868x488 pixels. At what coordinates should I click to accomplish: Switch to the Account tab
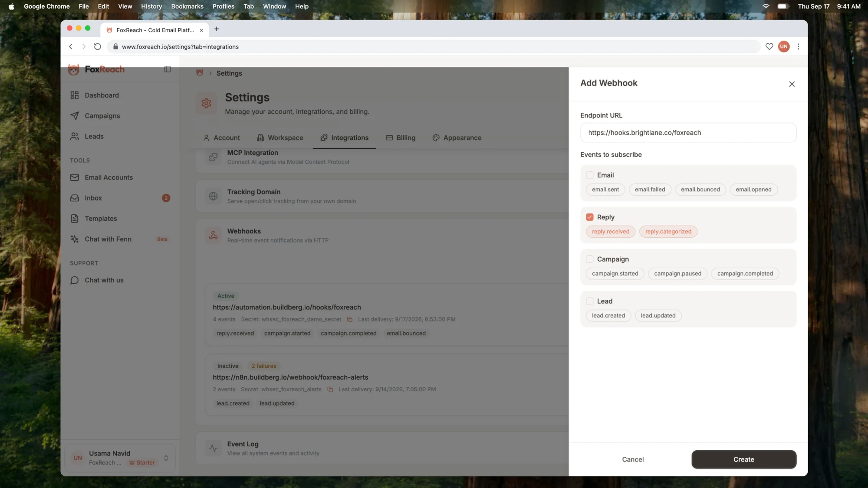click(221, 138)
